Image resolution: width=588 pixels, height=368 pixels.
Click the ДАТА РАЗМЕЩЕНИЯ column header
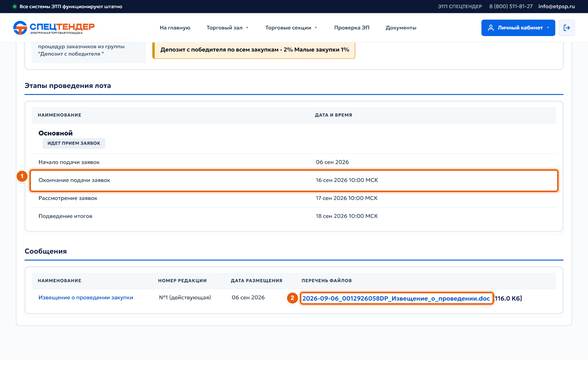tap(257, 281)
